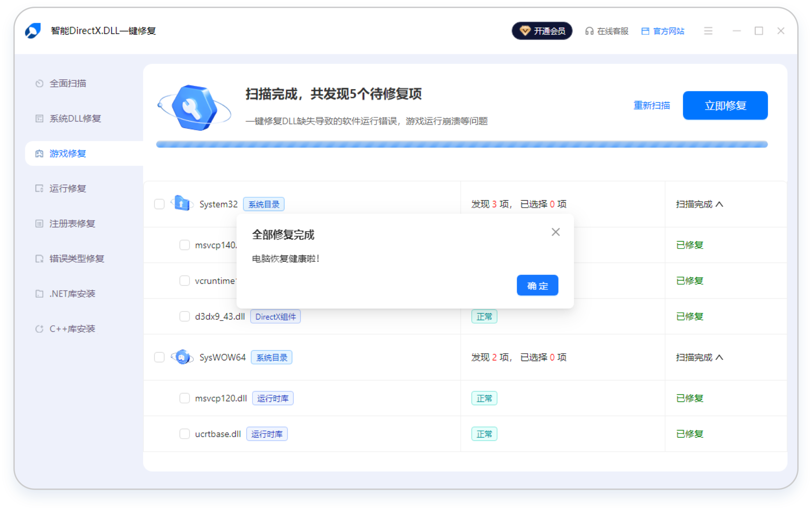Select the ucrtbase.dll checkbox
The height and width of the screenshot is (510, 812).
point(185,434)
